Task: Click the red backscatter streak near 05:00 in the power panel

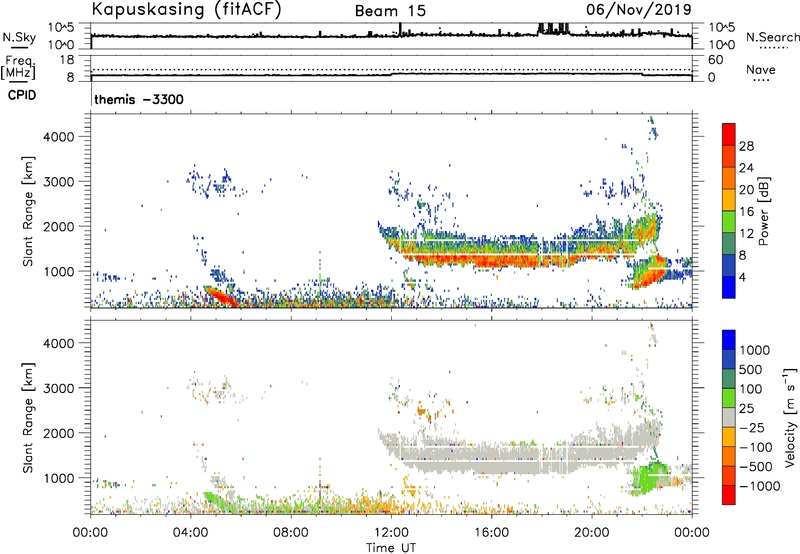Action: [x=221, y=296]
